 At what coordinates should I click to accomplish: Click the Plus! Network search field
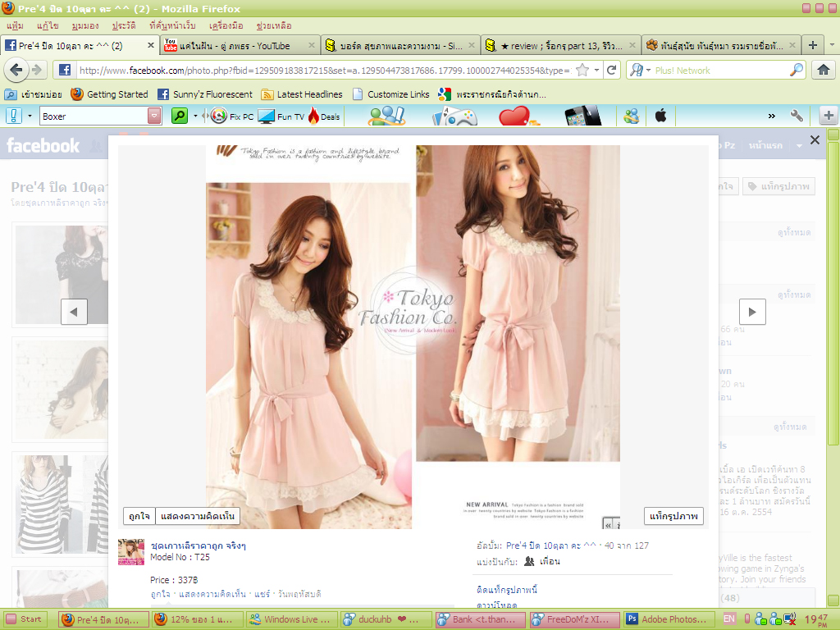(721, 71)
